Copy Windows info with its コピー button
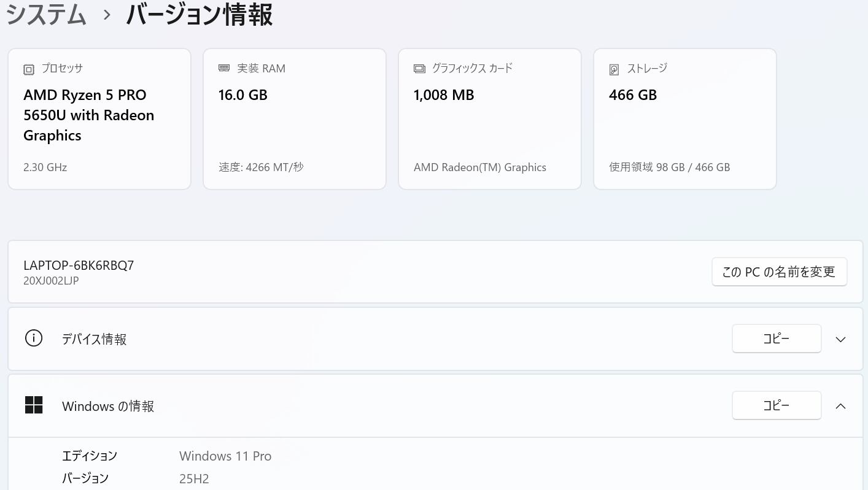The width and height of the screenshot is (868, 490). pyautogui.click(x=777, y=405)
